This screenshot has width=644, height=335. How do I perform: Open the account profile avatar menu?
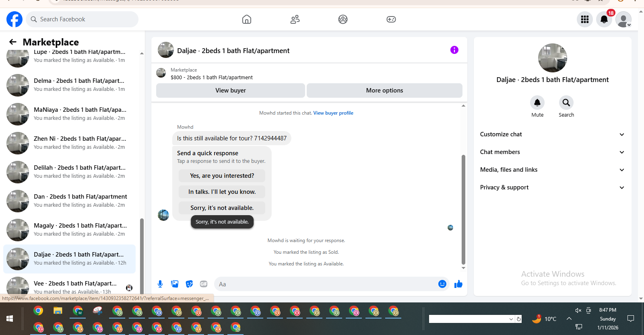623,19
